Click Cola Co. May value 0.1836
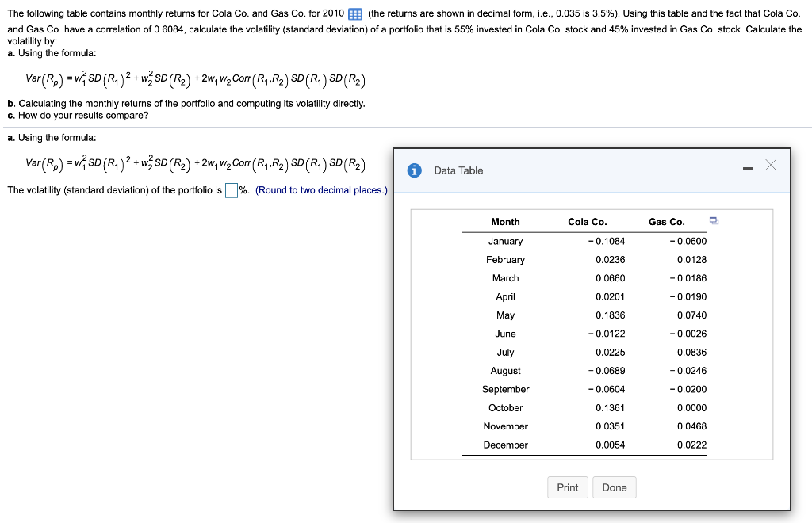The image size is (812, 523). tap(610, 315)
